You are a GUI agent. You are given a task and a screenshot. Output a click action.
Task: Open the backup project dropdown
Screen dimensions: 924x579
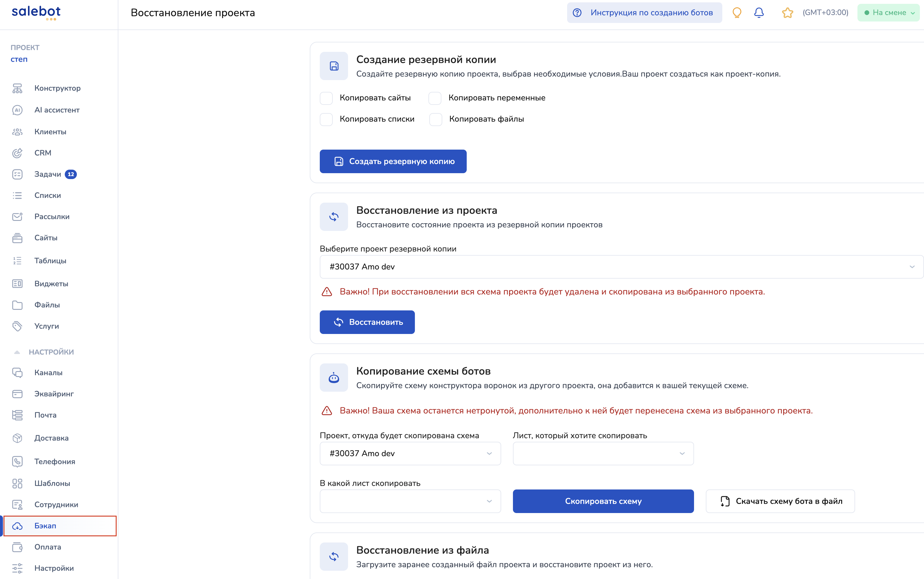click(x=621, y=267)
